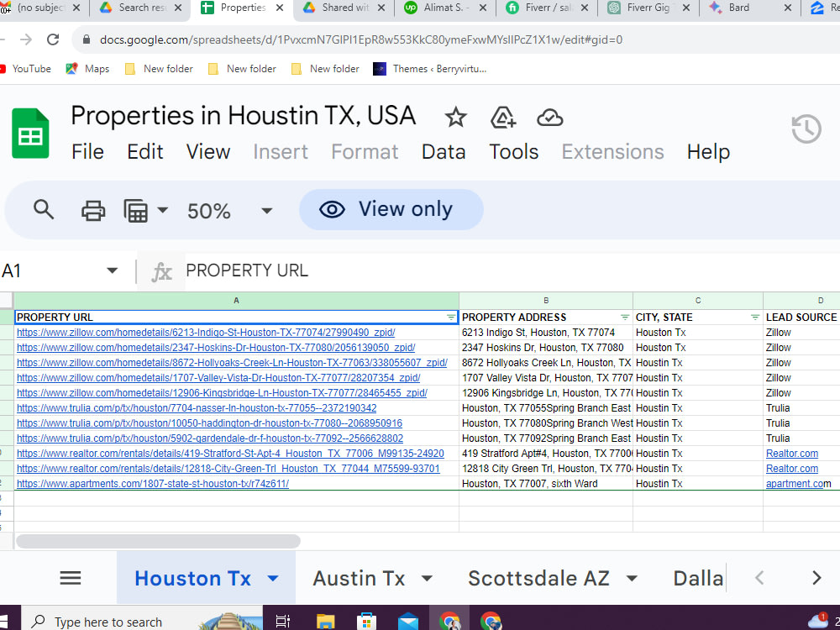The image size is (840, 630).
Task: Open Themes Berryvirtu bookmark
Action: pyautogui.click(x=430, y=69)
